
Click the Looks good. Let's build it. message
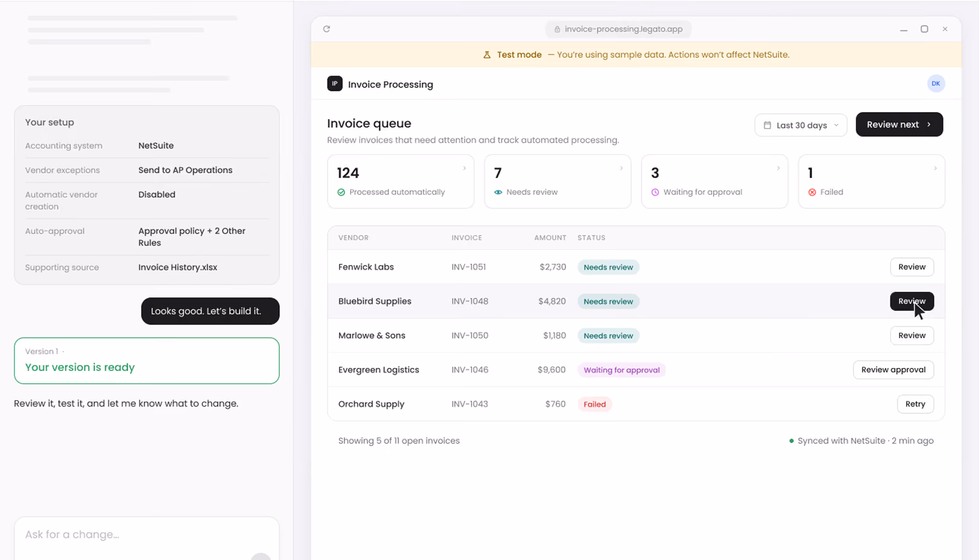tap(210, 311)
